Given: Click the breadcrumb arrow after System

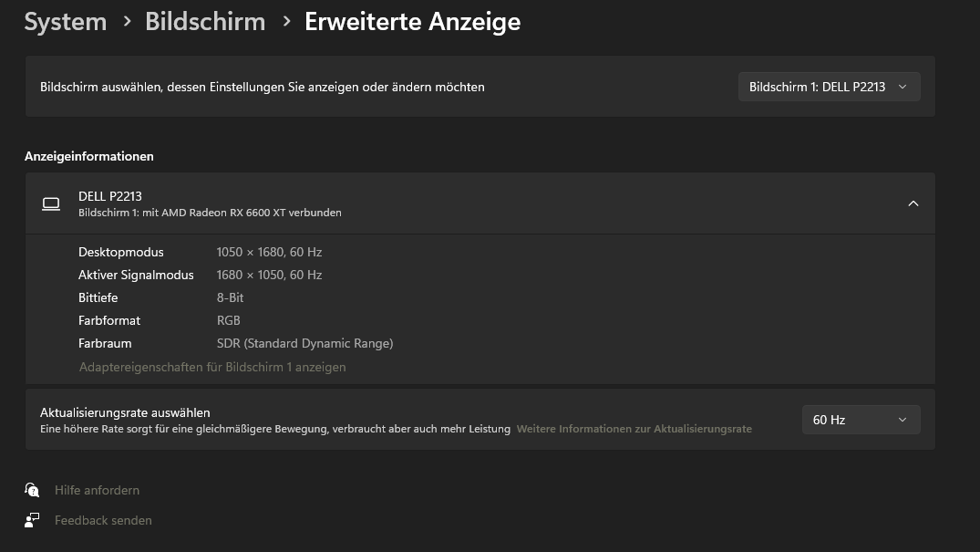Looking at the screenshot, I should [x=127, y=22].
